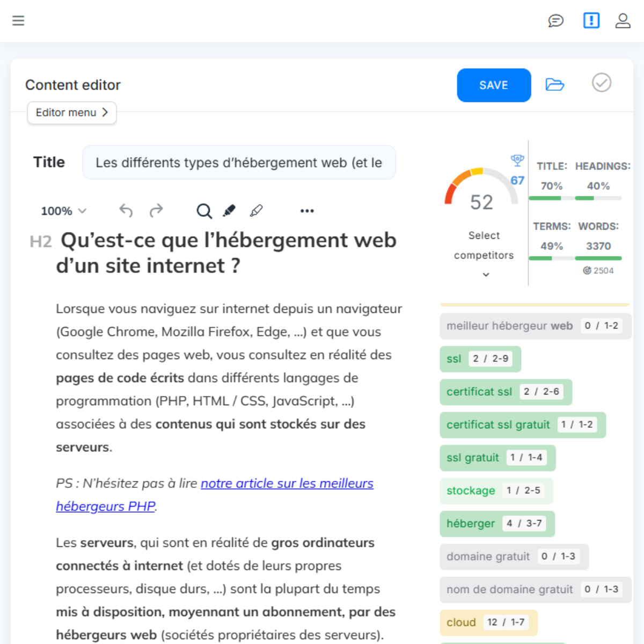The width and height of the screenshot is (644, 644).
Task: Edit the article Title input field
Action: click(x=239, y=163)
